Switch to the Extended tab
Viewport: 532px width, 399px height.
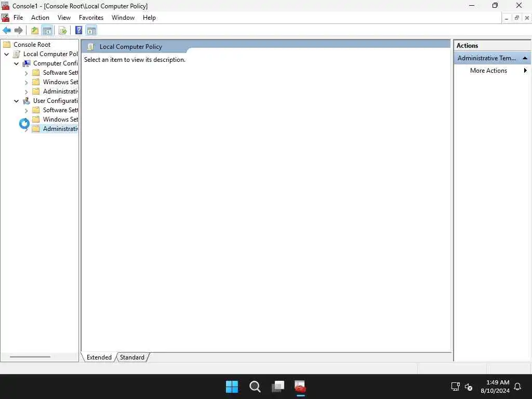[x=99, y=357]
